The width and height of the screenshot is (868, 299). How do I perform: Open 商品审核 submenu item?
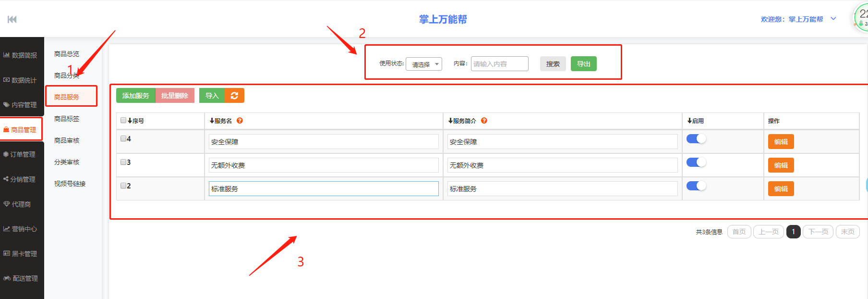pos(67,140)
